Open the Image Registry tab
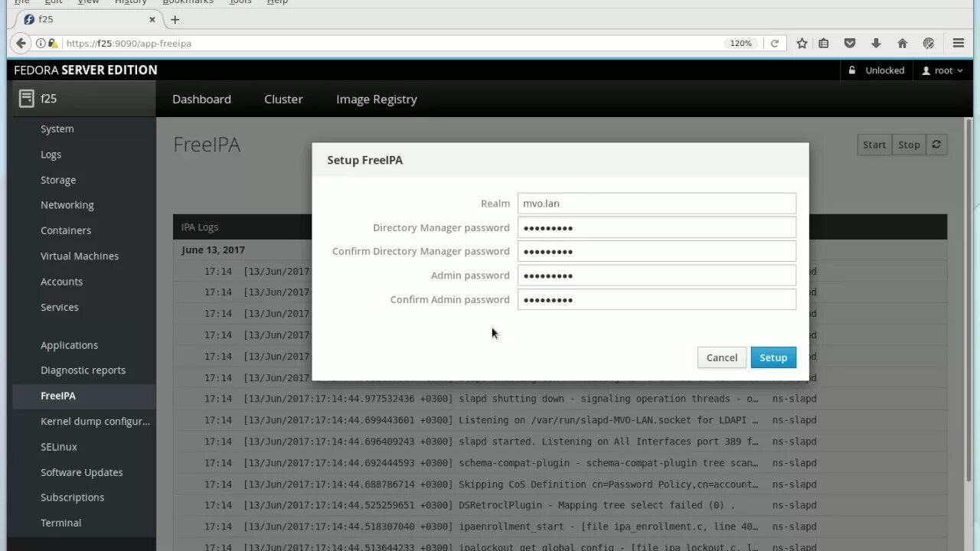The image size is (980, 551). [377, 99]
